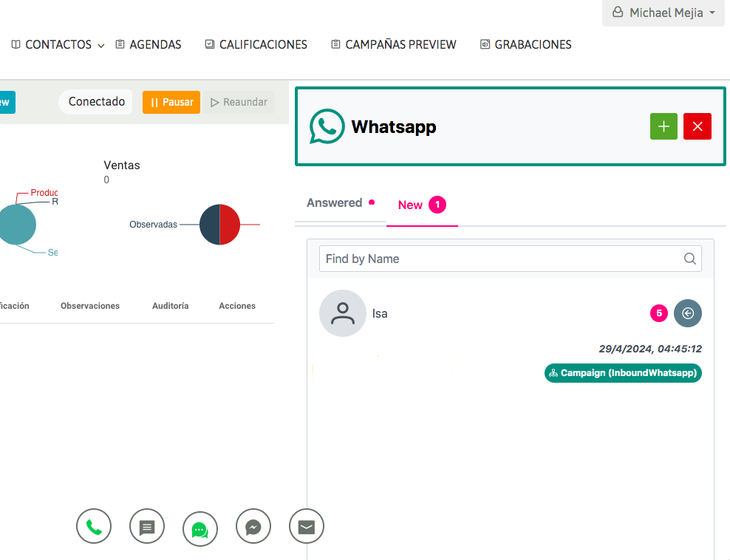The image size is (730, 560).
Task: Close the WhatsApp panel with the red X
Action: point(697,126)
